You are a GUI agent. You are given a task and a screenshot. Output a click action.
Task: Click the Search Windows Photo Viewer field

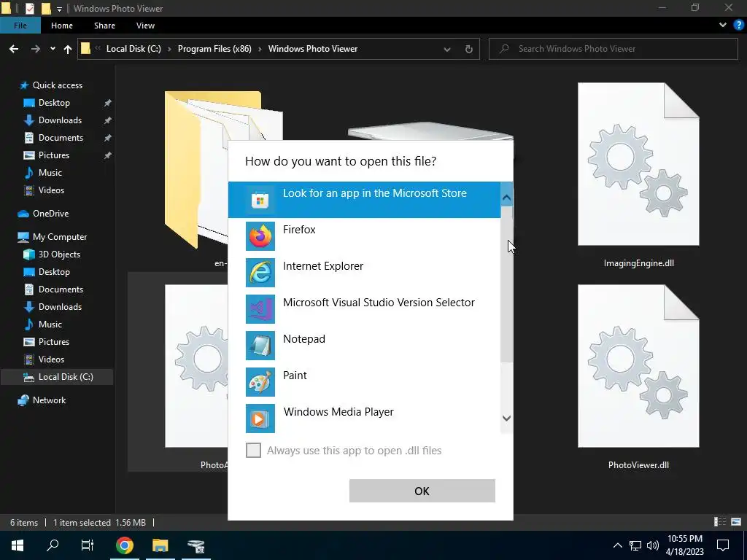613,49
